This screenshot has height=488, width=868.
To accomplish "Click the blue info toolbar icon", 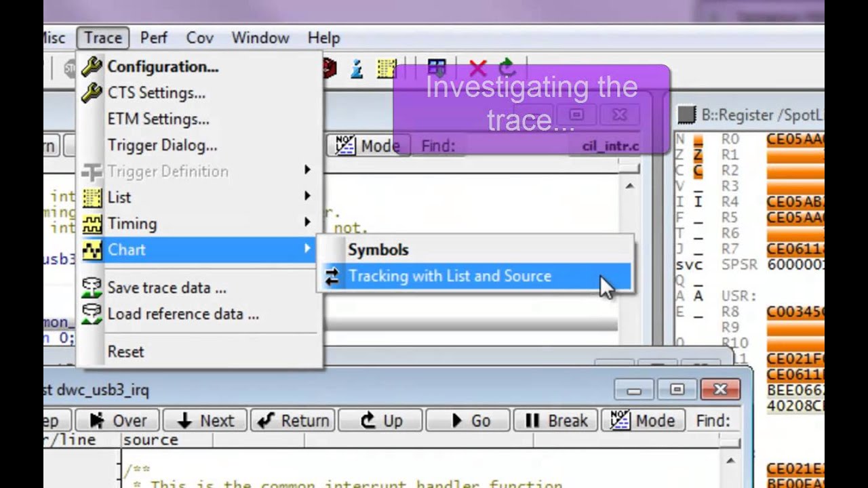I will [357, 68].
